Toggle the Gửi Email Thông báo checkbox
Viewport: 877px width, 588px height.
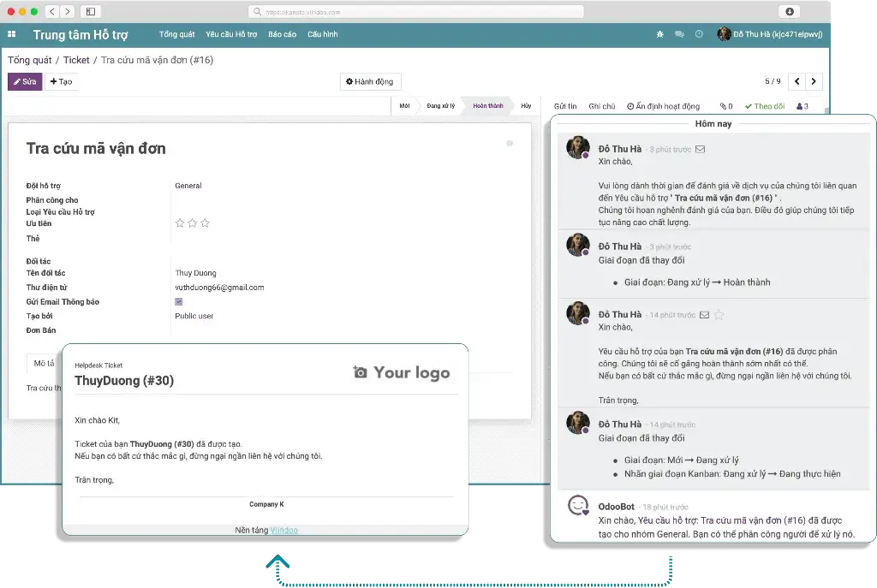(x=179, y=302)
